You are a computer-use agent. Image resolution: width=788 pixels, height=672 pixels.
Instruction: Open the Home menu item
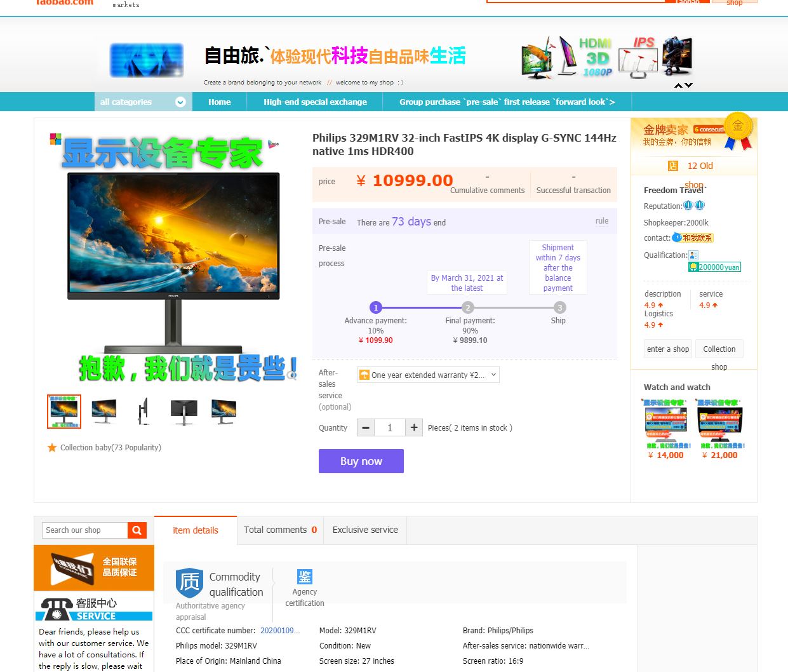pyautogui.click(x=220, y=102)
